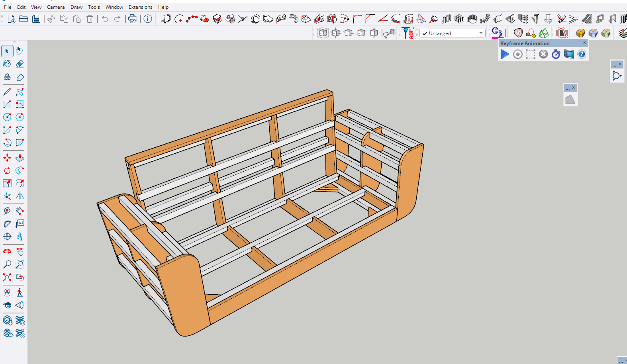Viewport: 627px width, 364px height.
Task: Open the Camera menu
Action: click(56, 7)
